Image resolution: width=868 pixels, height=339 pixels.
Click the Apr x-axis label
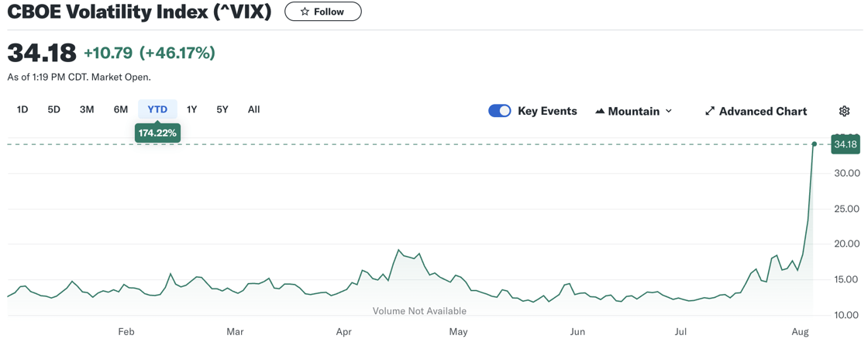tap(344, 332)
